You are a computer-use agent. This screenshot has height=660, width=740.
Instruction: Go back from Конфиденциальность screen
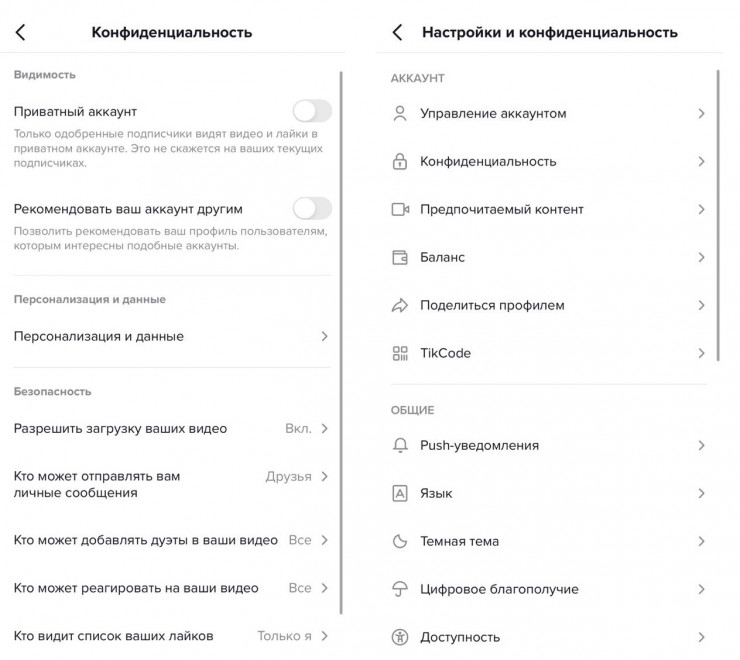(21, 32)
